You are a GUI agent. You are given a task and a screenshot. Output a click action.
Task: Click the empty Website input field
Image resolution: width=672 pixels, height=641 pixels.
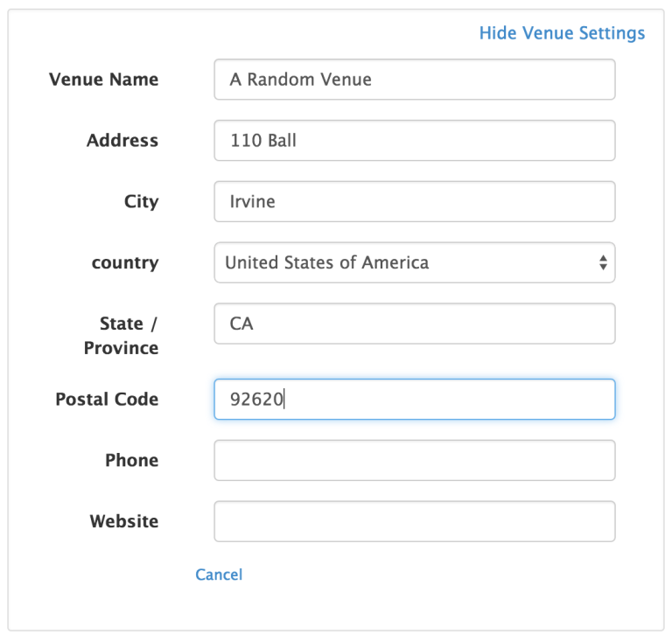pos(414,522)
